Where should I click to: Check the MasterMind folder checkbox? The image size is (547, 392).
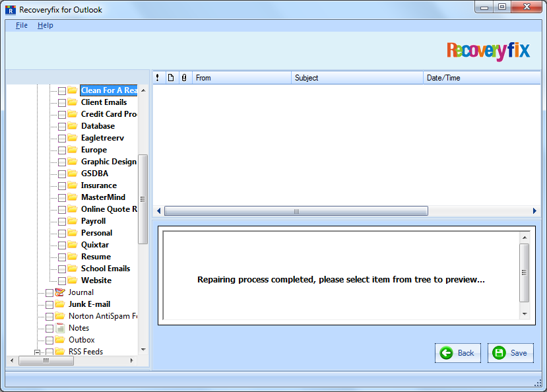62,198
